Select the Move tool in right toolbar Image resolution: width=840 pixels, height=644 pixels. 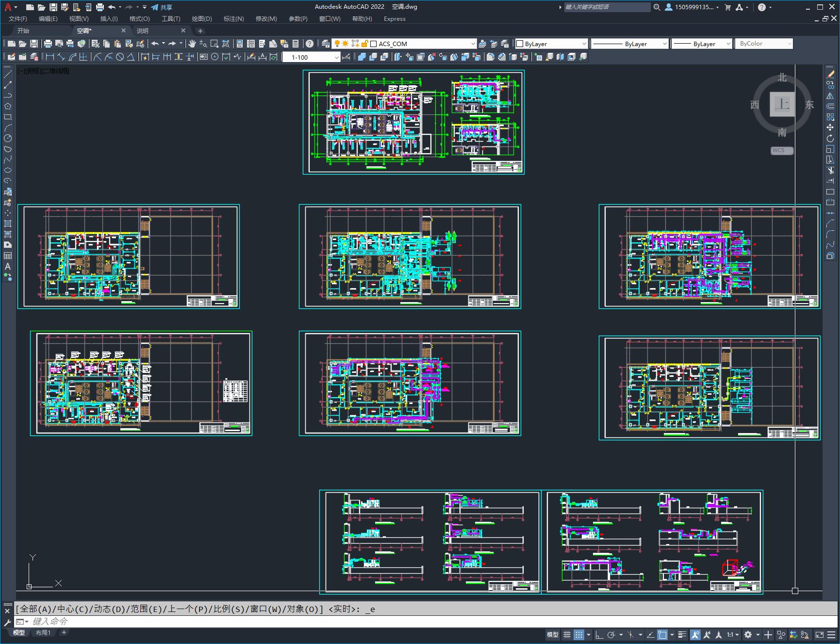[x=830, y=128]
